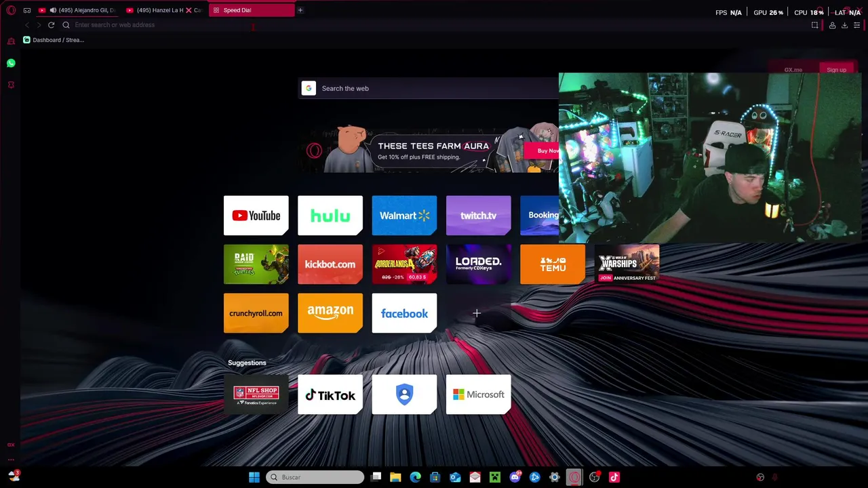Open the kickbot.com speed dial tile
Viewport: 868px width, 488px height.
click(330, 264)
